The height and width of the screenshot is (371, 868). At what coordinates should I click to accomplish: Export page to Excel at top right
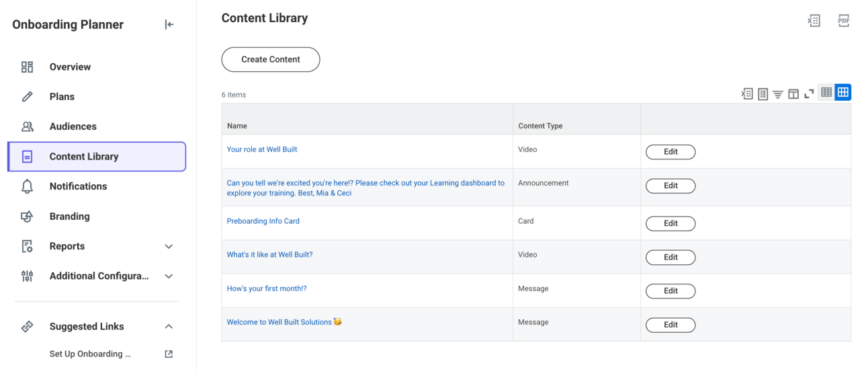[x=814, y=21]
